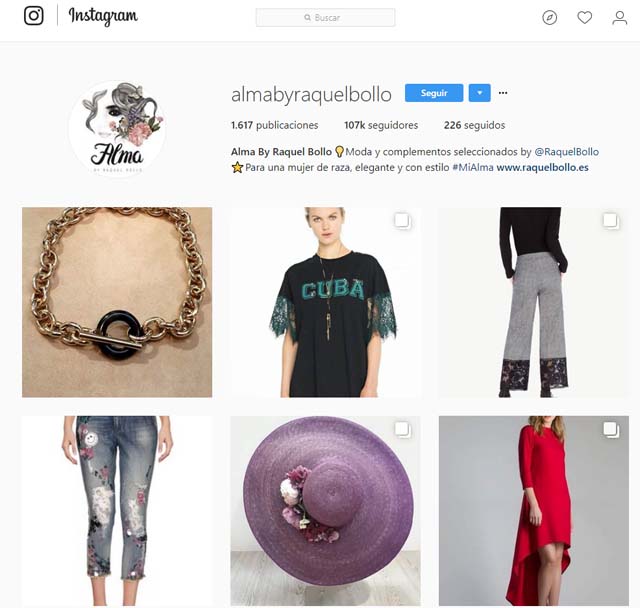Viewport: 640px width, 608px height.
Task: Open the 226 seguidos list
Action: point(474,125)
